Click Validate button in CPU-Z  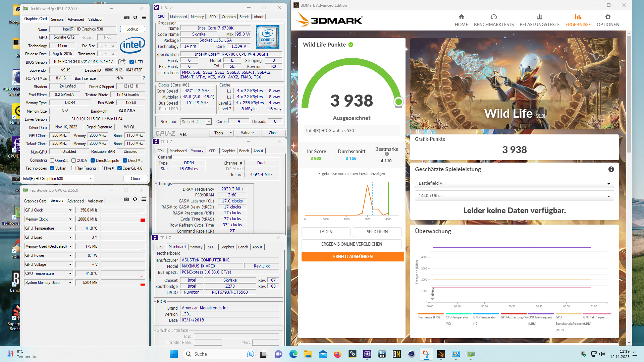(247, 133)
